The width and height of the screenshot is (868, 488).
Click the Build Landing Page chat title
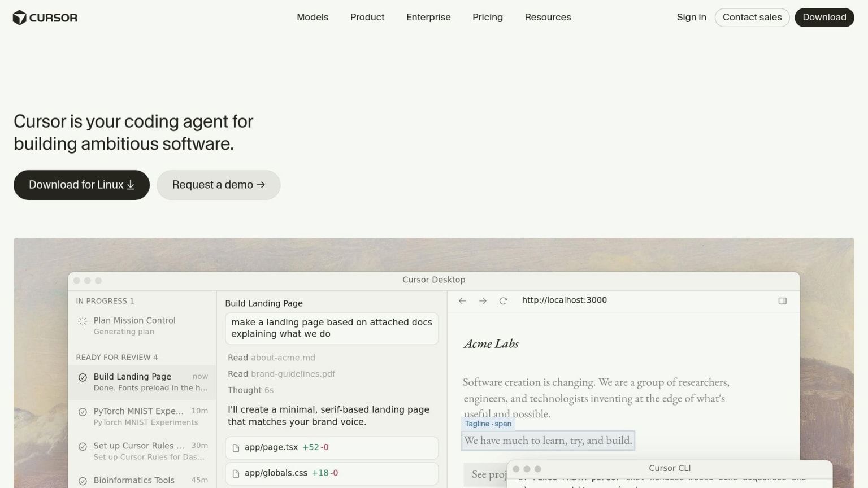(264, 303)
